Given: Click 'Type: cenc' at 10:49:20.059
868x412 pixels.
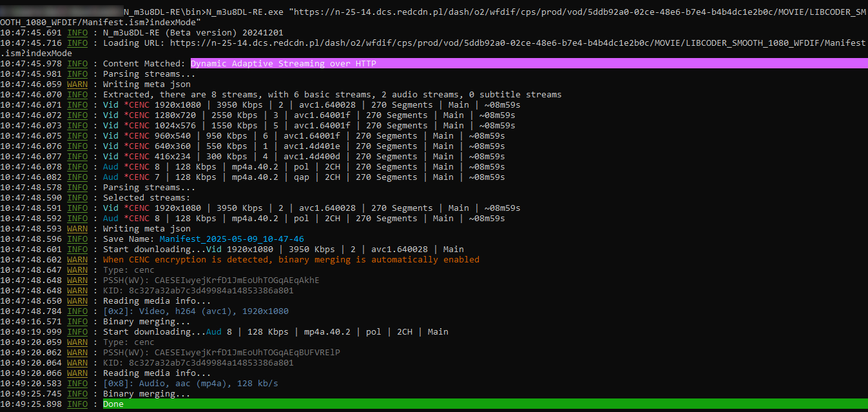Looking at the screenshot, I should [129, 342].
